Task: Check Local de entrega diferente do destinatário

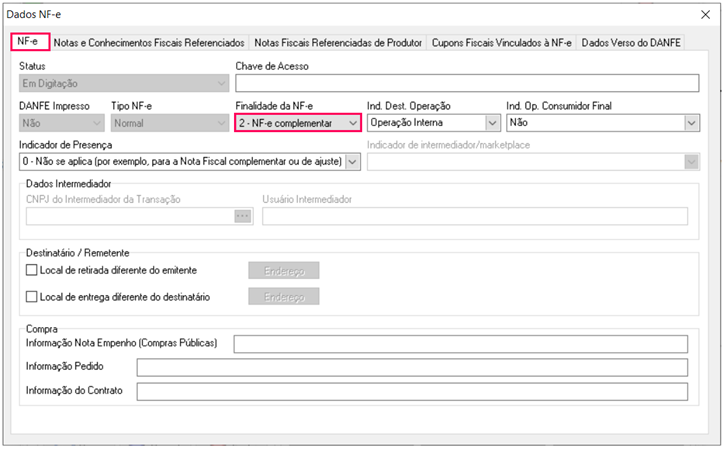Action: point(32,297)
